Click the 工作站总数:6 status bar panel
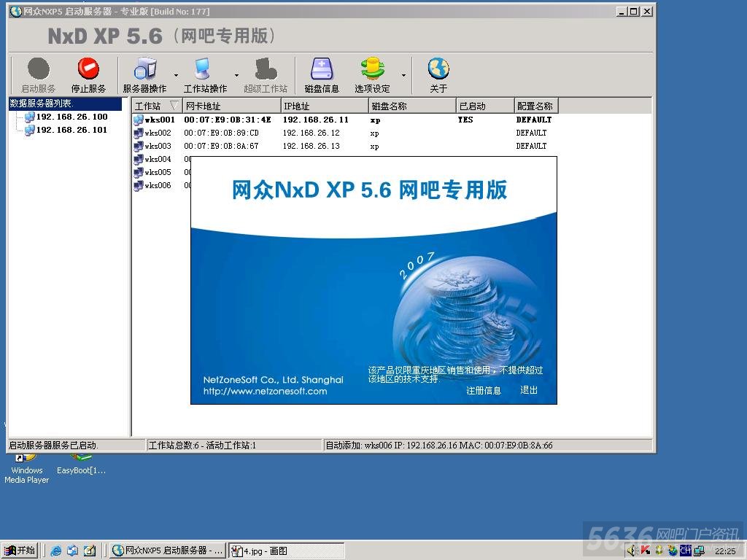The width and height of the screenshot is (747, 560). click(x=234, y=446)
